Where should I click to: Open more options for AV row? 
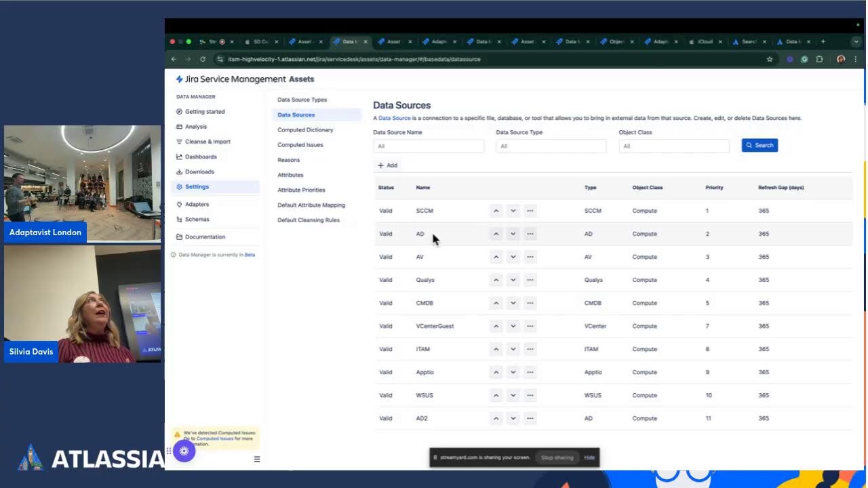530,257
